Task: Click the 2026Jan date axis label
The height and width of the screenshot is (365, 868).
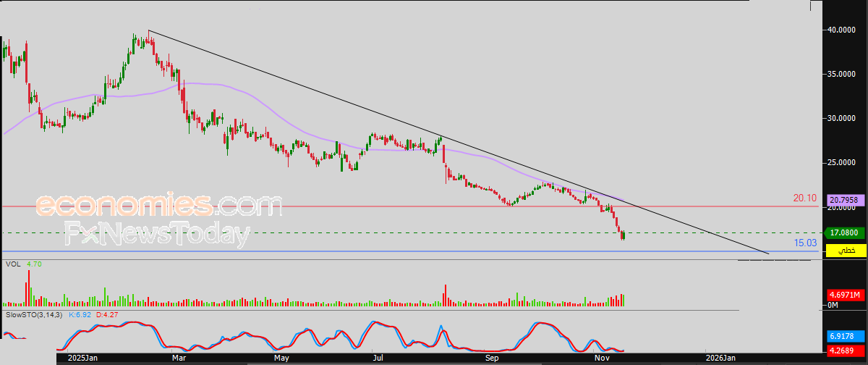Action: [x=721, y=358]
